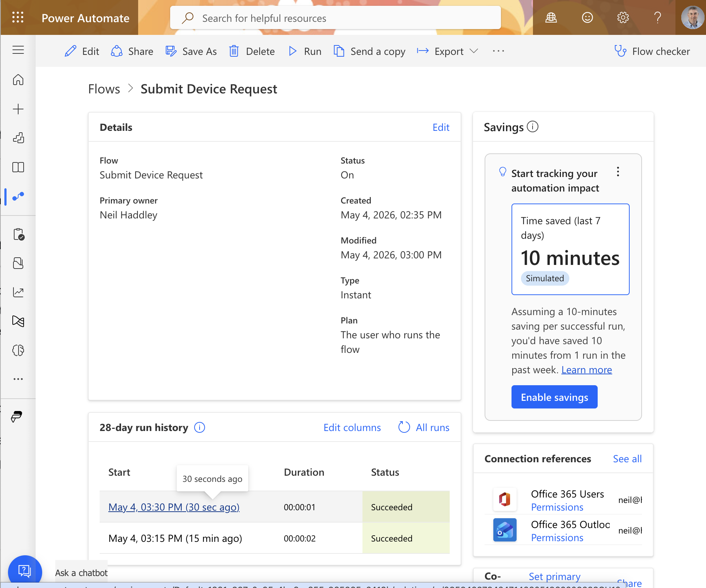This screenshot has width=706, height=588.
Task: Open the Help question mark icon
Action: coord(658,17)
